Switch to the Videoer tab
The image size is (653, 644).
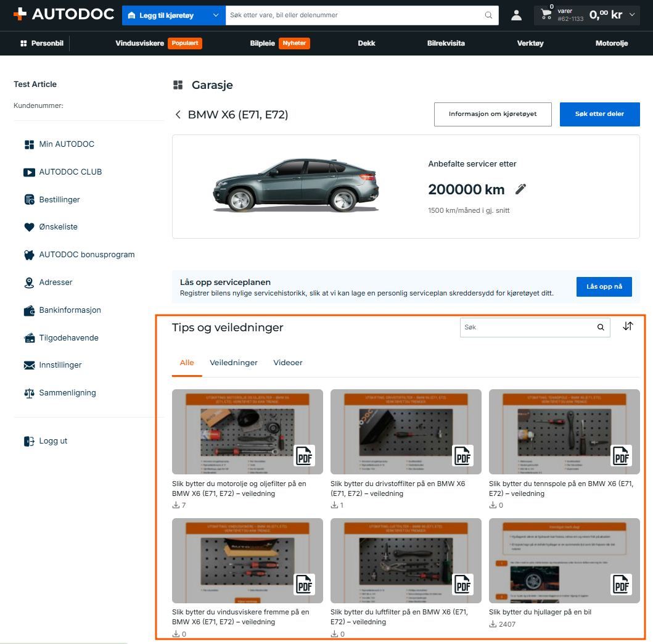point(288,363)
